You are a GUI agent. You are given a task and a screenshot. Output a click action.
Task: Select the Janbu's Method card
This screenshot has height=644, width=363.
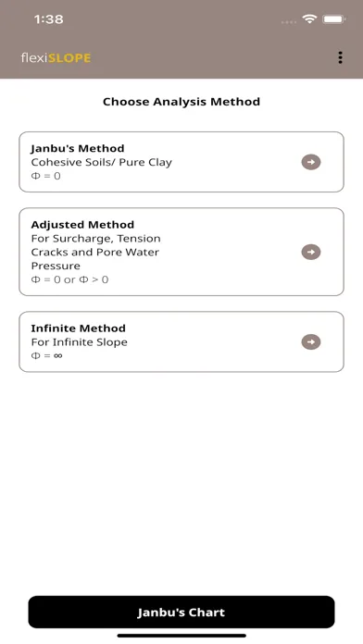point(181,162)
